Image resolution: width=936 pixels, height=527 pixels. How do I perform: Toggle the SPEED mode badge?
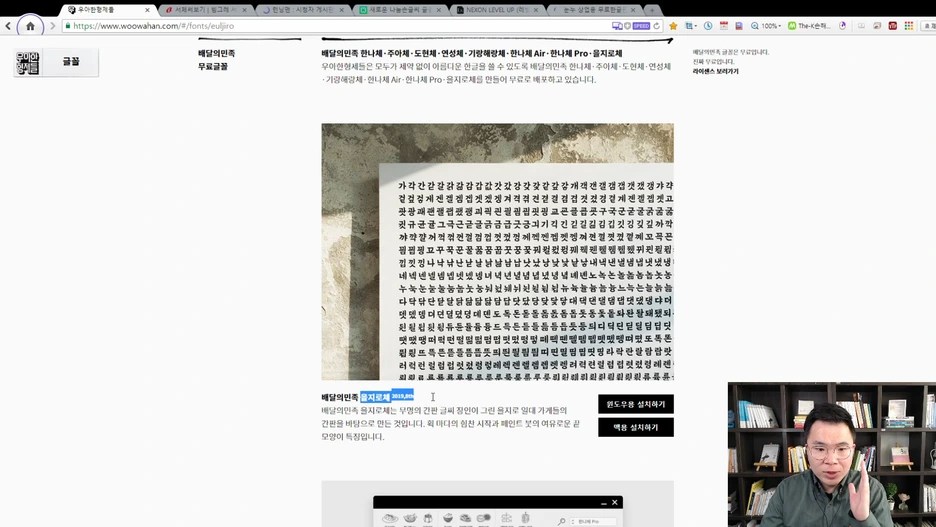pos(641,26)
